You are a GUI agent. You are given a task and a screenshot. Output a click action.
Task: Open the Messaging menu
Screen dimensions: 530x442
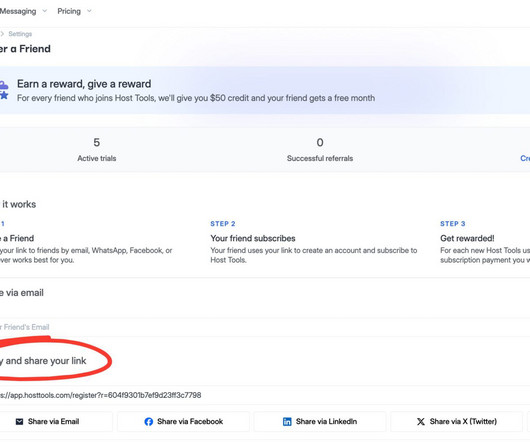click(18, 11)
